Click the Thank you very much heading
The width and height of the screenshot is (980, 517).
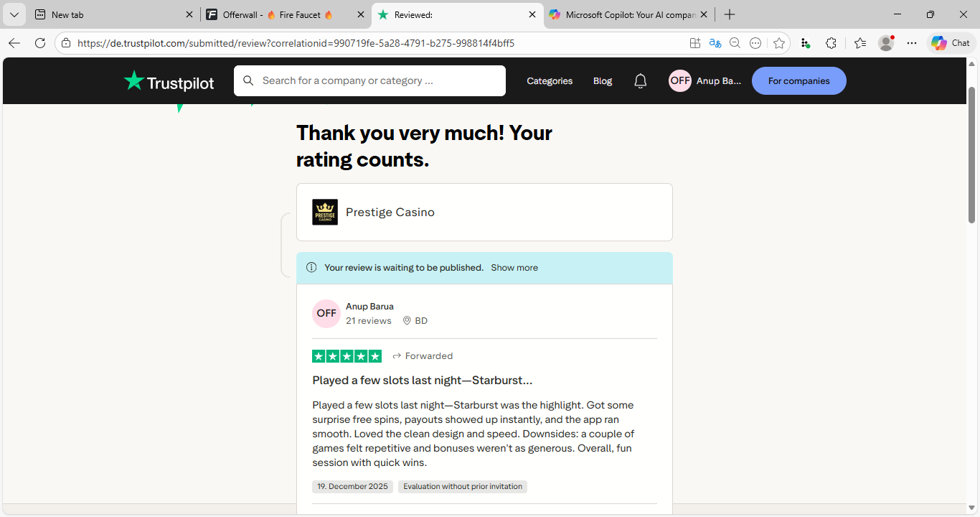(424, 146)
